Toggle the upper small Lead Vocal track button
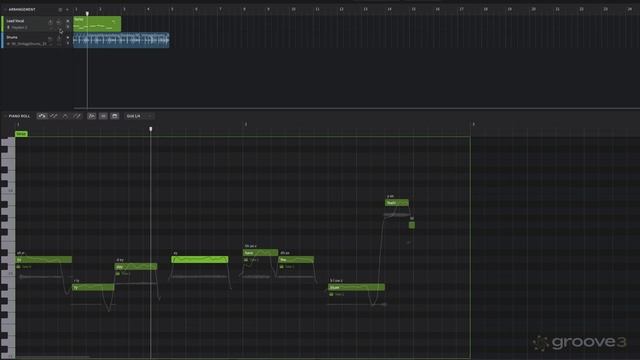This screenshot has height=360, width=640. click(68, 21)
